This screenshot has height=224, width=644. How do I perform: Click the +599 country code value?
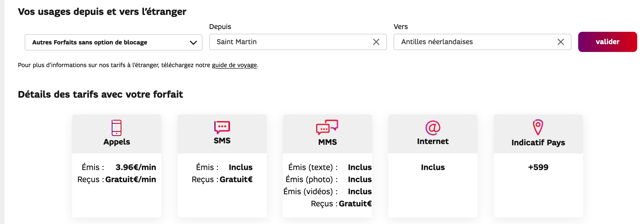click(538, 167)
